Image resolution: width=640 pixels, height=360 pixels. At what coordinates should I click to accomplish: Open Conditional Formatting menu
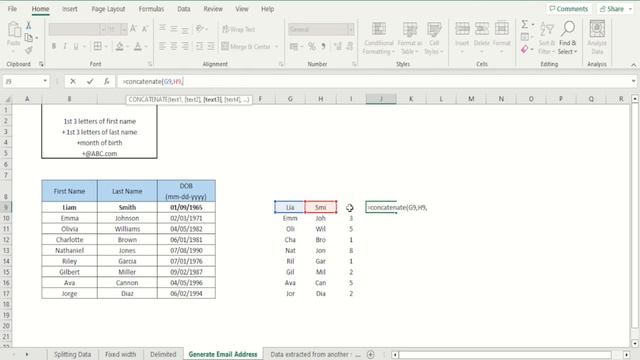coord(378,38)
